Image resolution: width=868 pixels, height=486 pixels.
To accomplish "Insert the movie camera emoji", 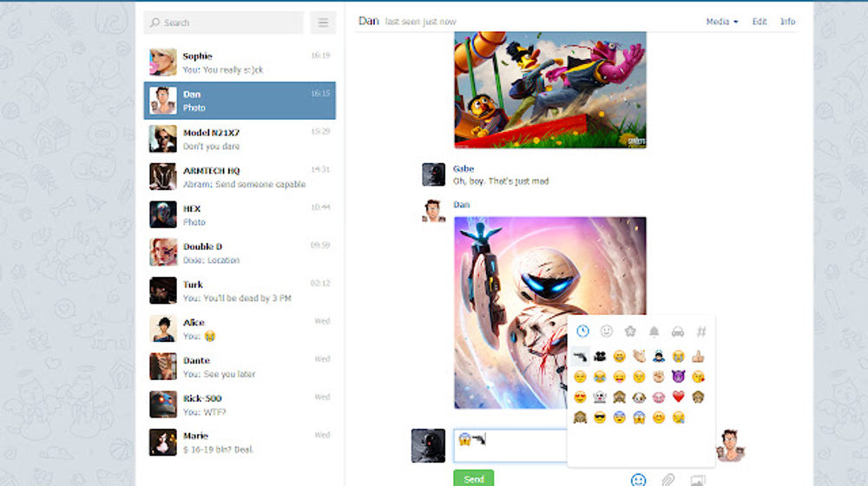I will [600, 357].
